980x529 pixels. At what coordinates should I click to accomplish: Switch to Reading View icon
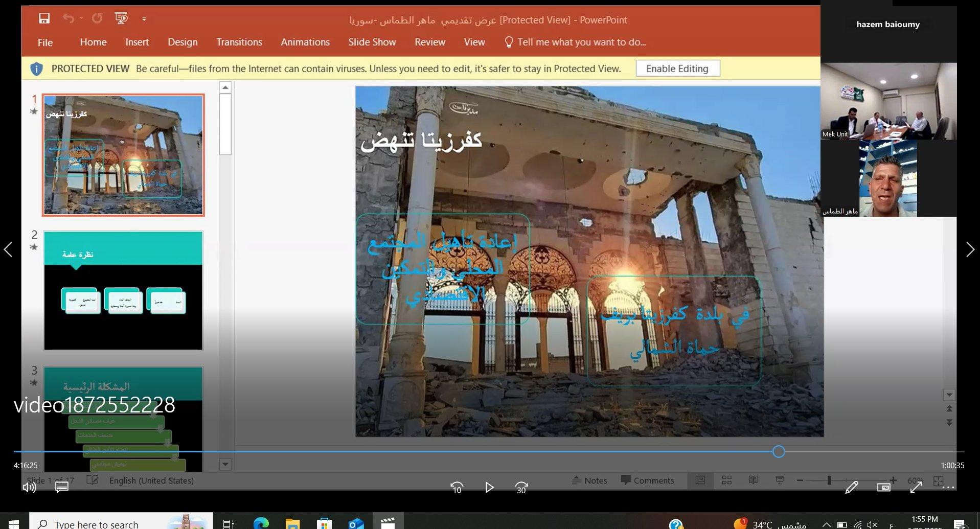[x=753, y=480]
